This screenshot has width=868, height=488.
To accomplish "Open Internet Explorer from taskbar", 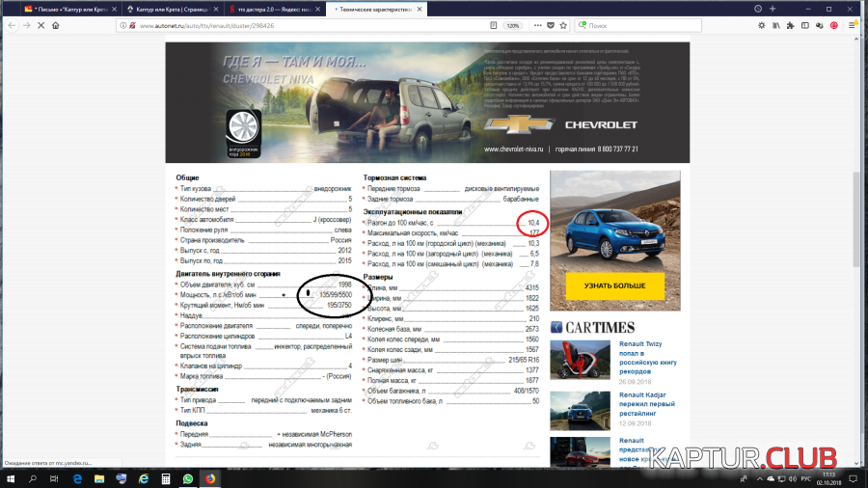I will (x=144, y=478).
